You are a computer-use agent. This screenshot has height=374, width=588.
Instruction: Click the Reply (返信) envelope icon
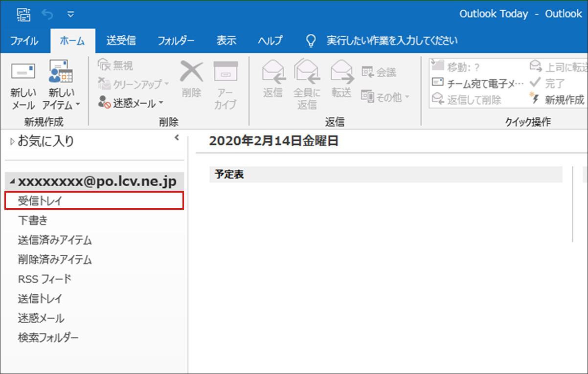point(273,73)
